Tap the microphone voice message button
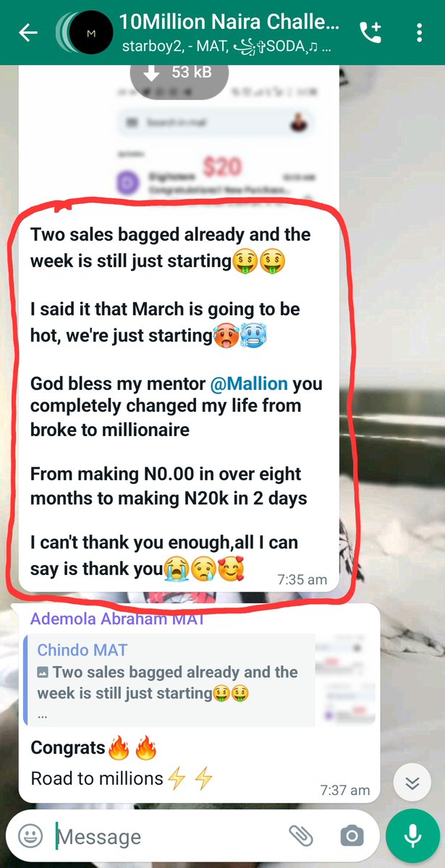Screen dimensions: 445x868 click(x=413, y=836)
